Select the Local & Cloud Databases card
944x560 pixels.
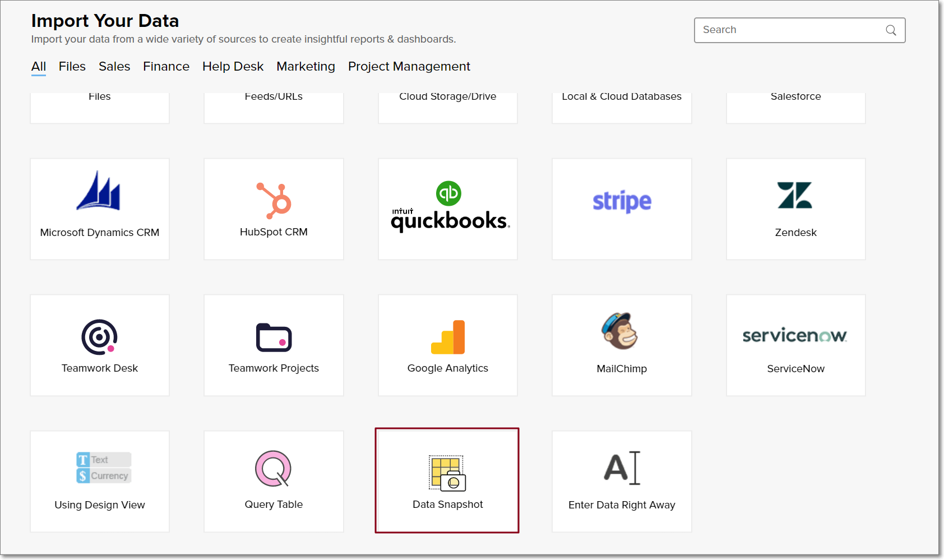[622, 108]
